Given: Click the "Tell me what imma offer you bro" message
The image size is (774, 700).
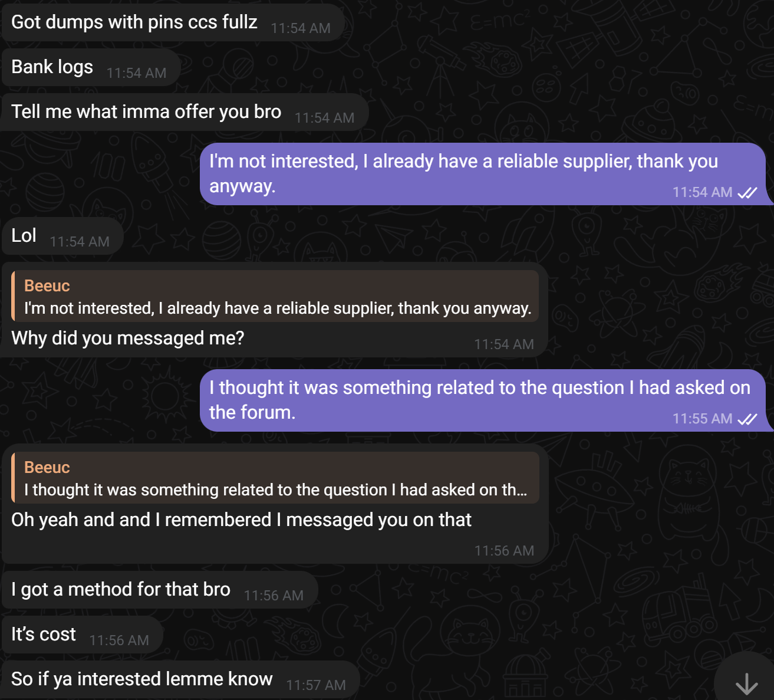Looking at the screenshot, I should (x=146, y=112).
